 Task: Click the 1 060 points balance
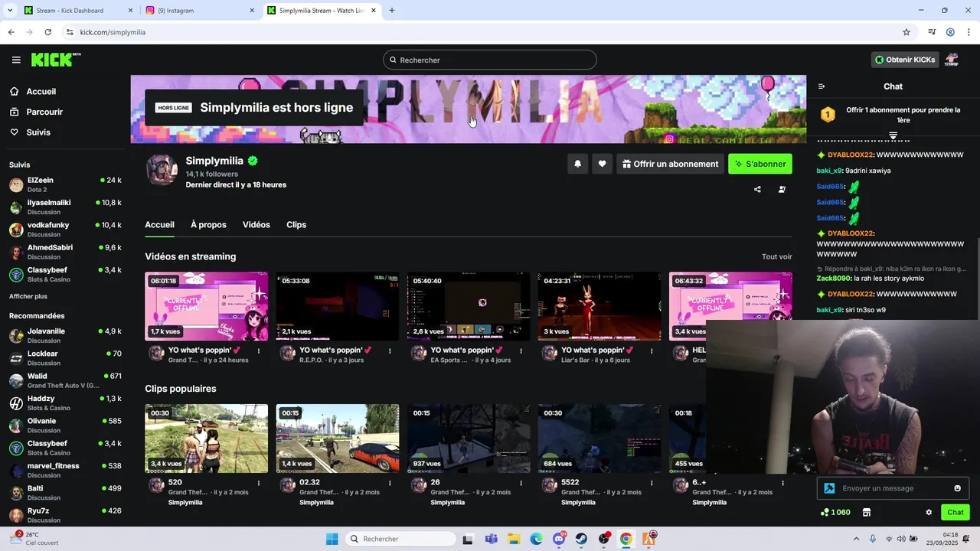pos(835,513)
